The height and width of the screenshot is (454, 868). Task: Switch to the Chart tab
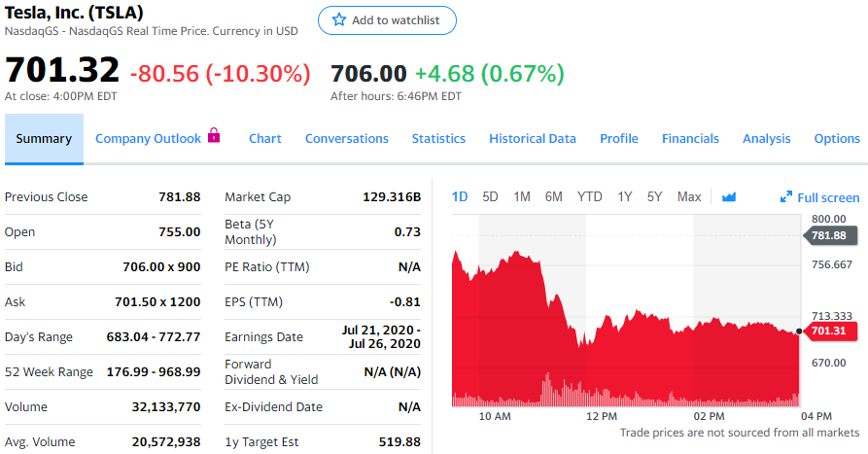click(265, 139)
